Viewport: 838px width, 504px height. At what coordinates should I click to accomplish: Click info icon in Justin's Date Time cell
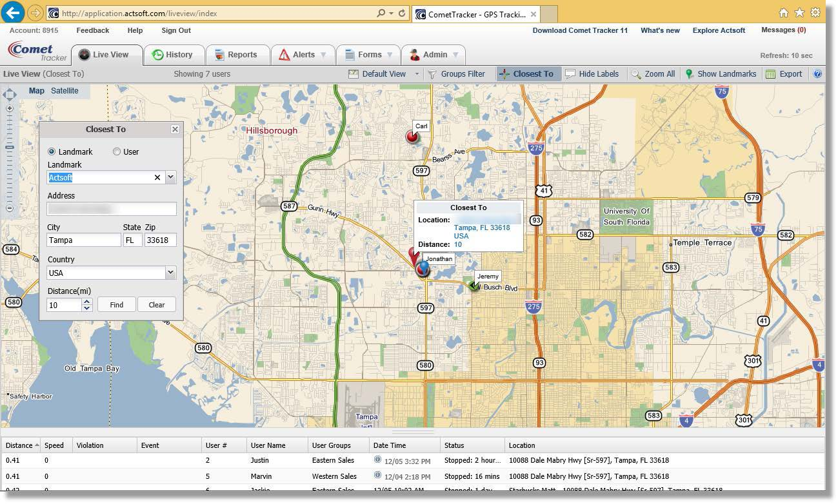point(377,459)
